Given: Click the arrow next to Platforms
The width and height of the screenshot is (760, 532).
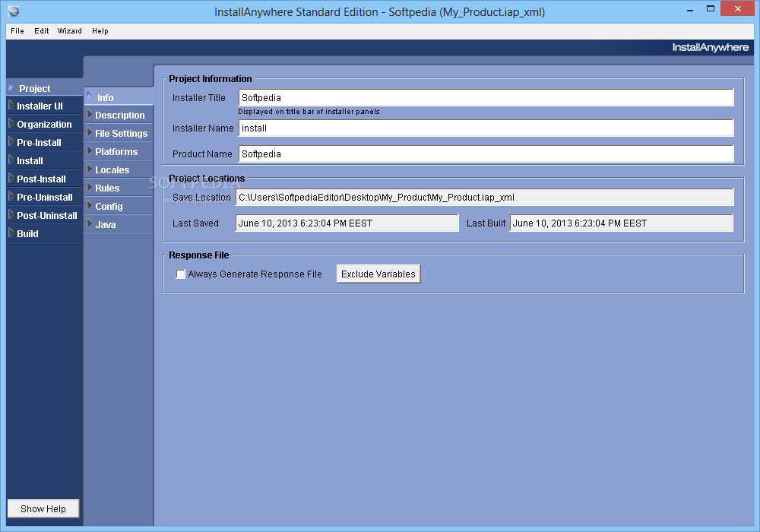Looking at the screenshot, I should pos(89,150).
